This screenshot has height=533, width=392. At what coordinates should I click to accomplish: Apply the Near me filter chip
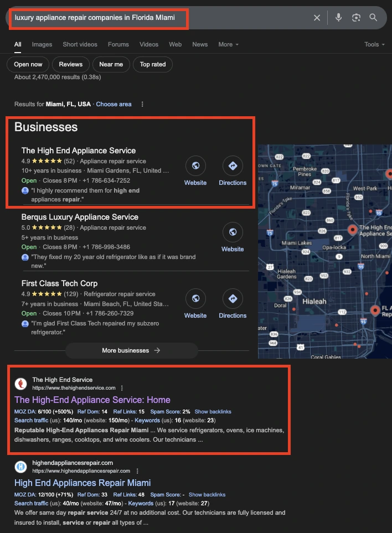click(111, 64)
